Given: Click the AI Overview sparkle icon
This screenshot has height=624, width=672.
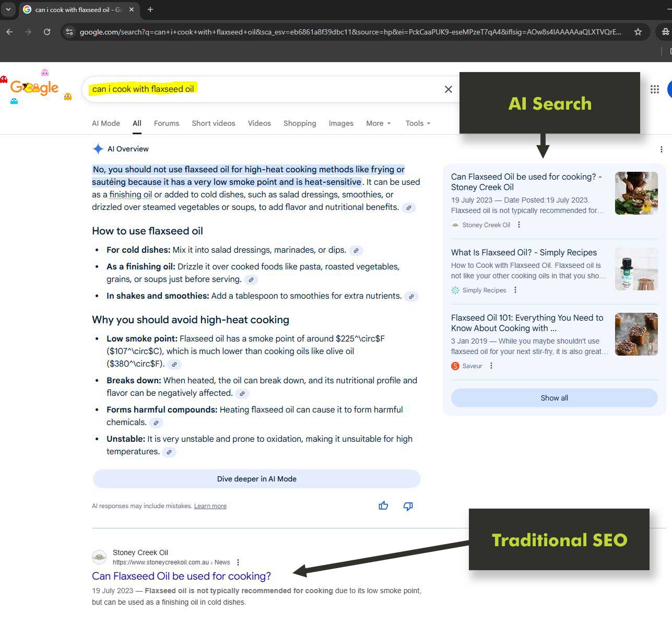Looking at the screenshot, I should pyautogui.click(x=98, y=149).
